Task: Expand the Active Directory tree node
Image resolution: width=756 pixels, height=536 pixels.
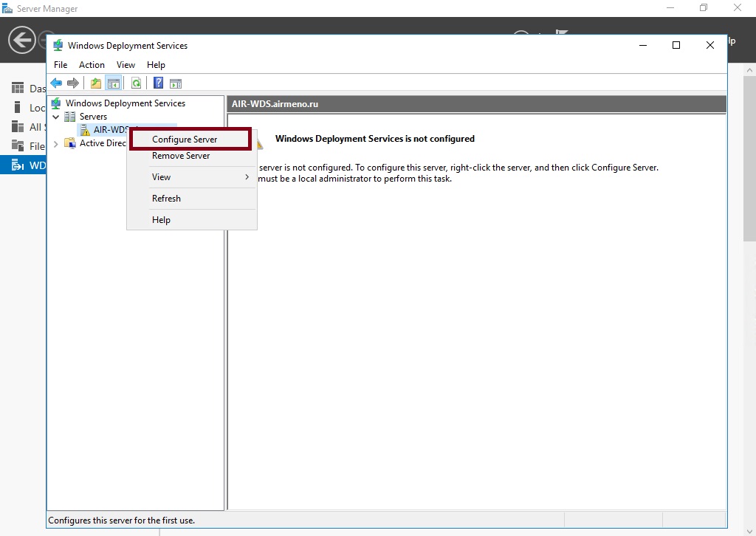Action: pos(56,143)
